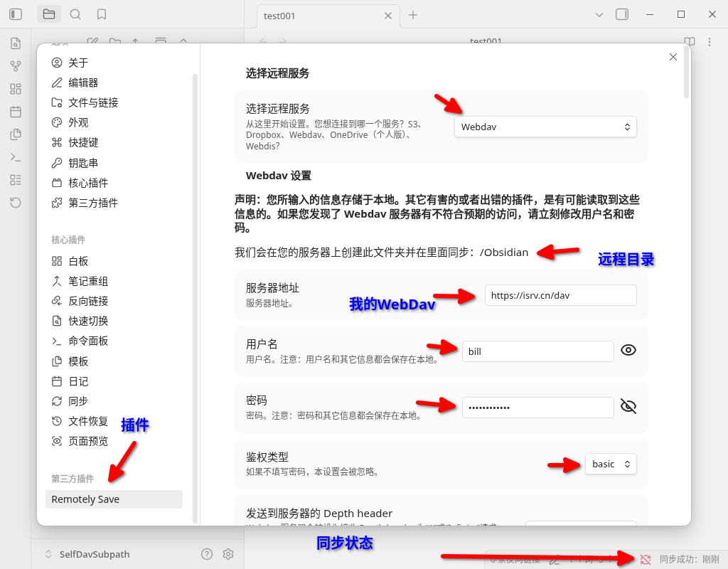This screenshot has height=569, width=728.
Task: Minimize the Obsidian window
Action: [650, 14]
